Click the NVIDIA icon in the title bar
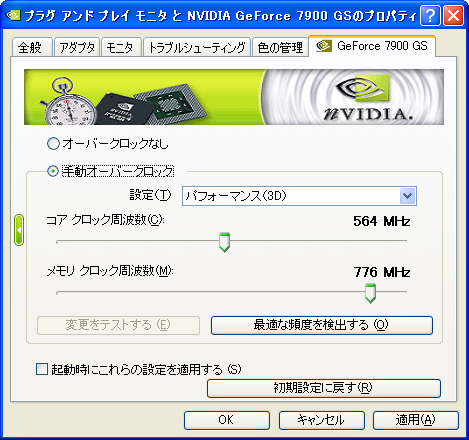 click(x=13, y=15)
